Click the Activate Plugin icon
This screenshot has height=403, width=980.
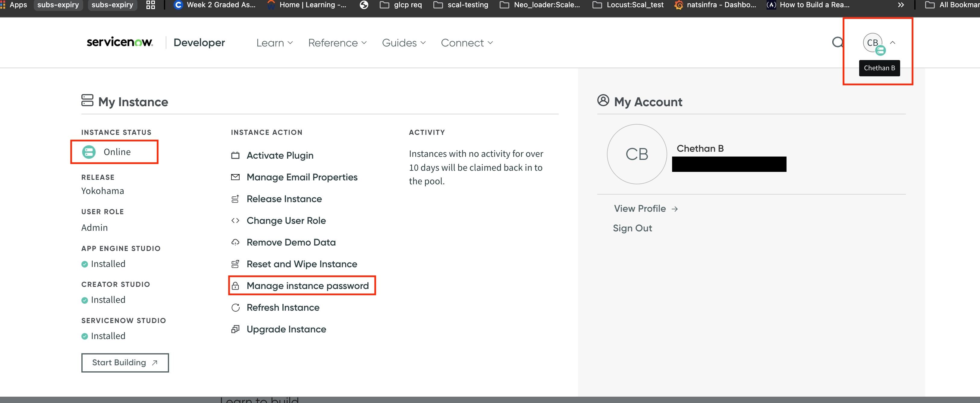click(x=235, y=155)
